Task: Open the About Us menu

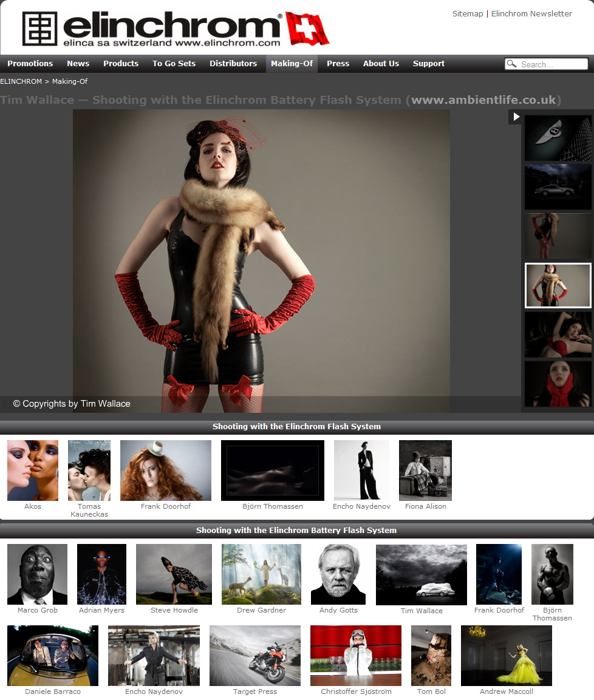Action: click(x=381, y=63)
